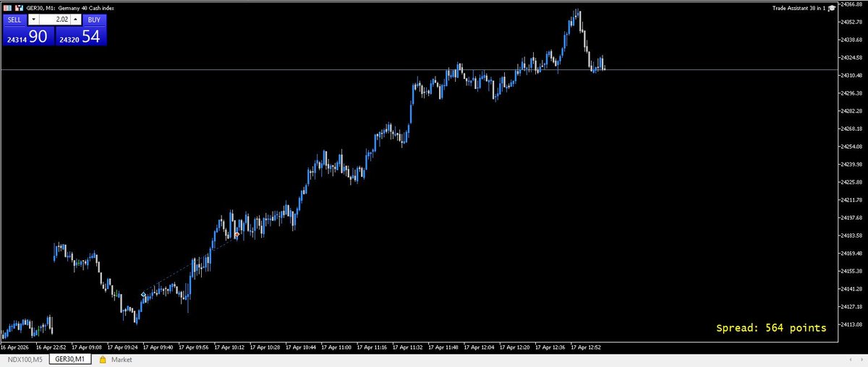Click the '17 Apr 11:48' time label
This screenshot has width=868, height=367.
(443, 347)
